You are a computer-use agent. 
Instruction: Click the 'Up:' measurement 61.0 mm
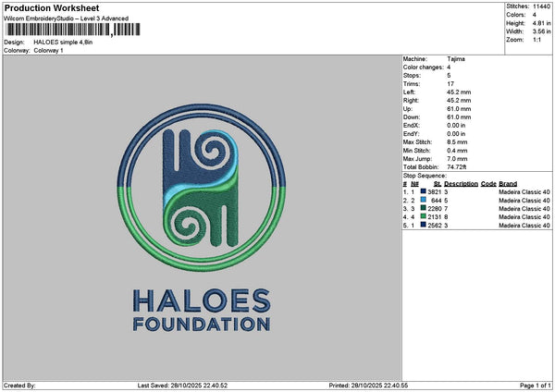point(459,109)
